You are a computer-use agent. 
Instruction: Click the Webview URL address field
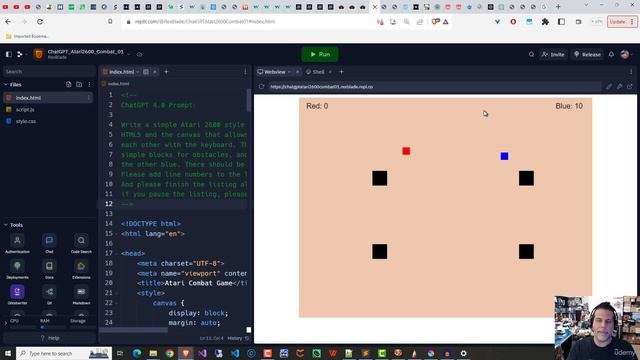coord(435,87)
